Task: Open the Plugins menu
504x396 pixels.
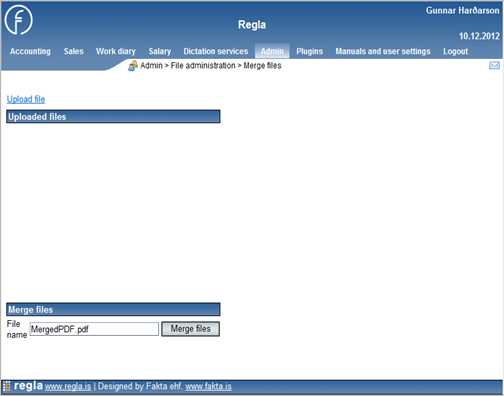Action: coord(309,51)
